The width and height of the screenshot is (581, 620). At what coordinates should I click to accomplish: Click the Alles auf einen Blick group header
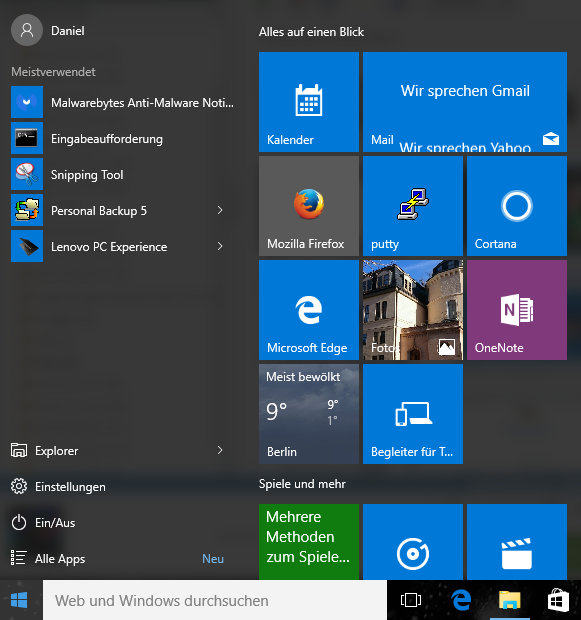coord(311,32)
